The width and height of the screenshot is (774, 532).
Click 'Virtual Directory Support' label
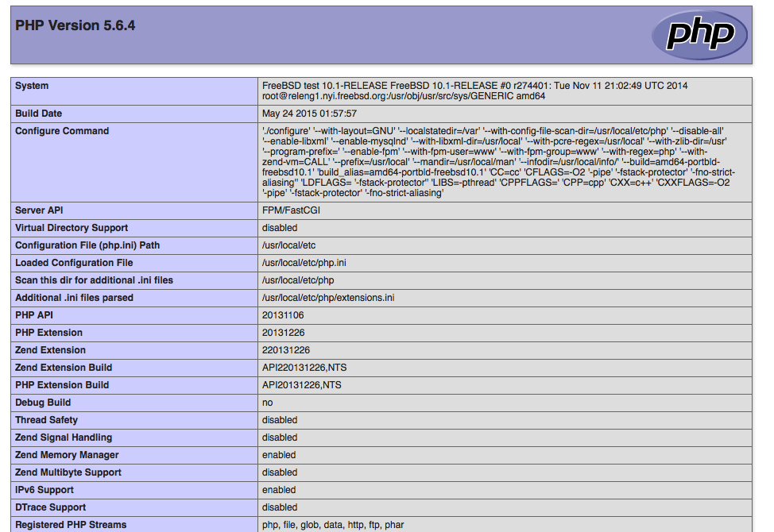72,228
